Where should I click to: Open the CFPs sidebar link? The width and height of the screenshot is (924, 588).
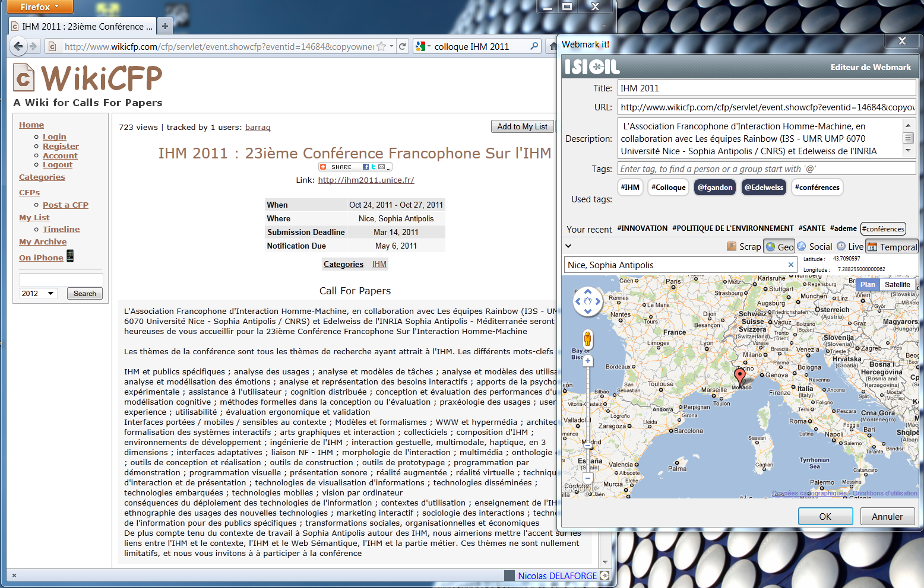click(x=29, y=192)
